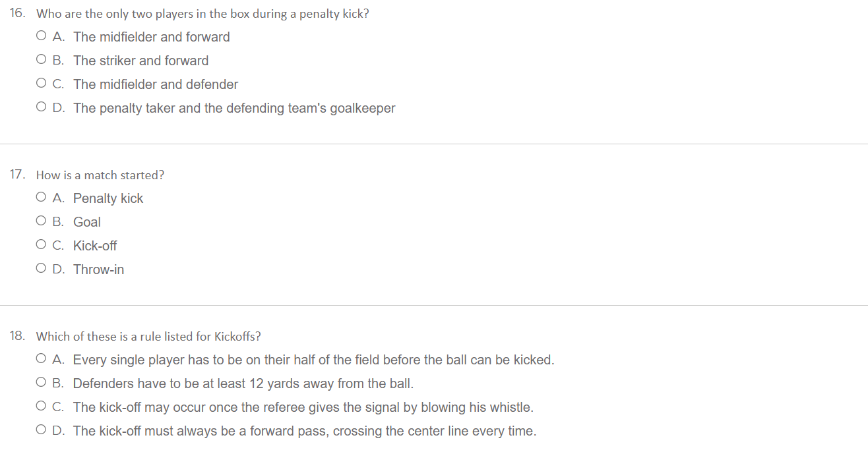The height and width of the screenshot is (452, 868).
Task: Select 'Penalty kick' radio button
Action: pos(42,198)
